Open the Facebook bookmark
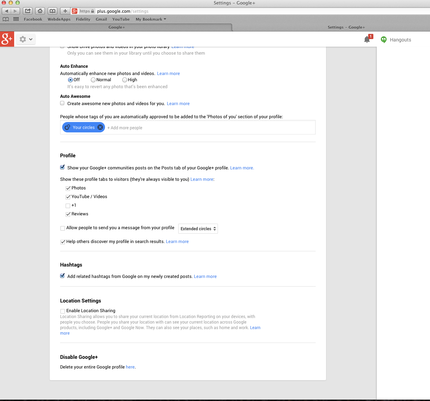This screenshot has width=430, height=401. tap(33, 19)
